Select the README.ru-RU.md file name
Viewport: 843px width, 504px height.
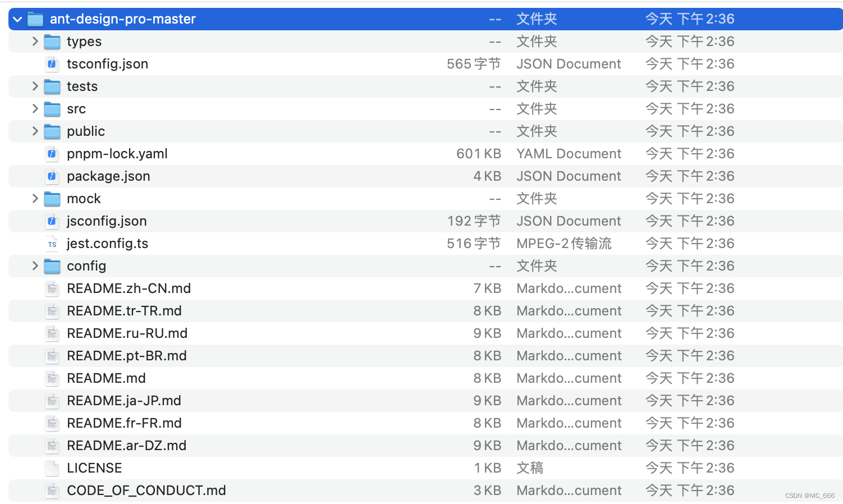pos(127,333)
